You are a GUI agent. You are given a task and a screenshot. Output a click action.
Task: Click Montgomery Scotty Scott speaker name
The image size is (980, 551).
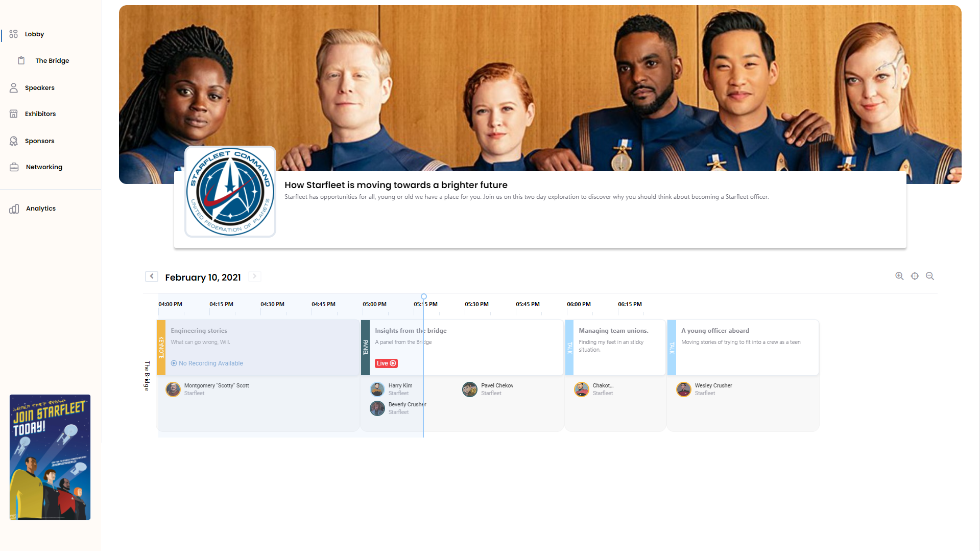tap(217, 385)
